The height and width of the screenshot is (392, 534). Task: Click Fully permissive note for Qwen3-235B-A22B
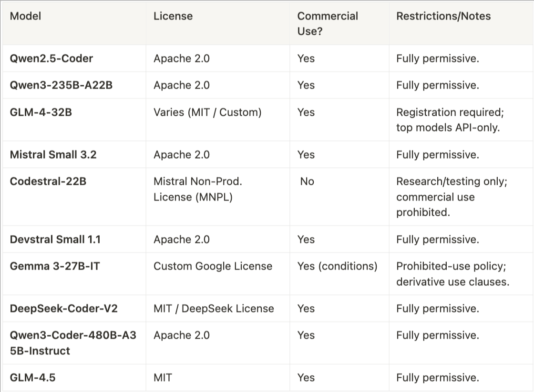(438, 85)
